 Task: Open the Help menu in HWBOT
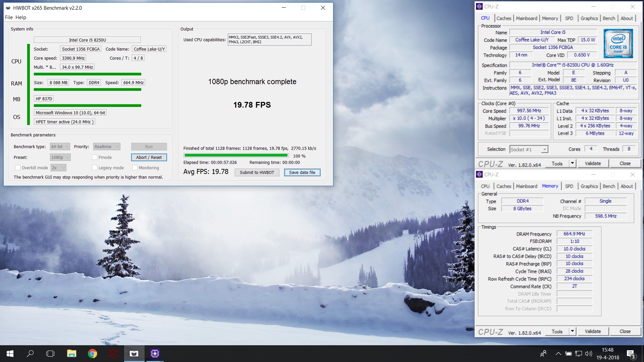coord(20,17)
